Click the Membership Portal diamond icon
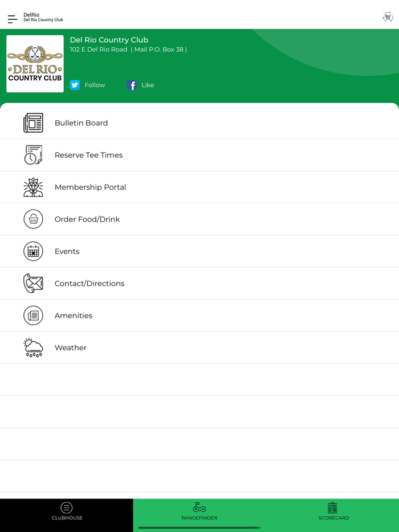 [x=33, y=187]
